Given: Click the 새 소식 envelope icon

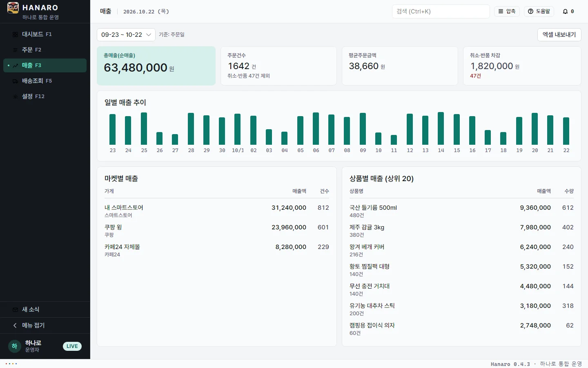Looking at the screenshot, I should pos(15,310).
